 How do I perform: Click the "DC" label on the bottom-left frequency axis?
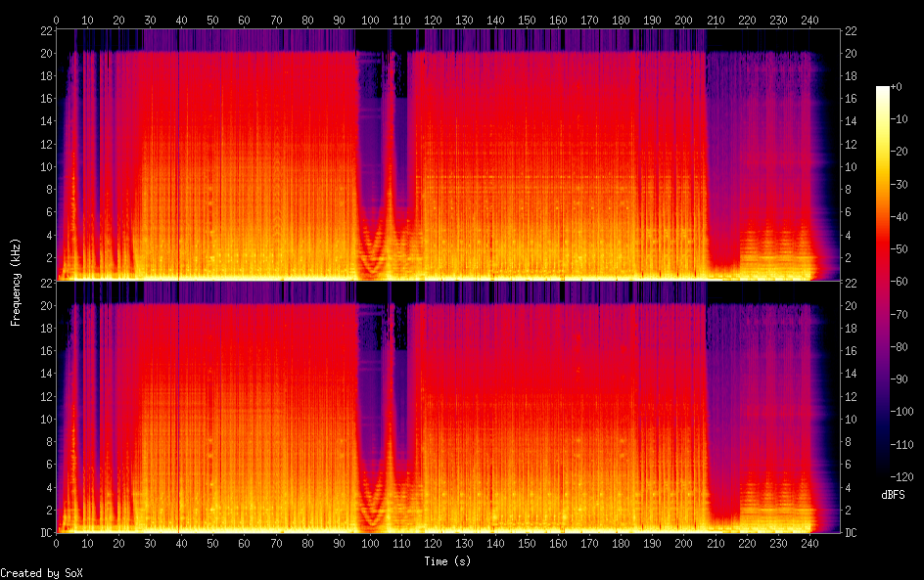pyautogui.click(x=46, y=533)
